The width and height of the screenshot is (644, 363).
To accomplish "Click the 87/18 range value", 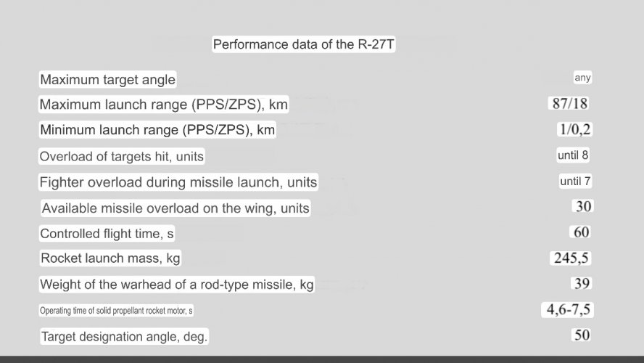I will 569,103.
